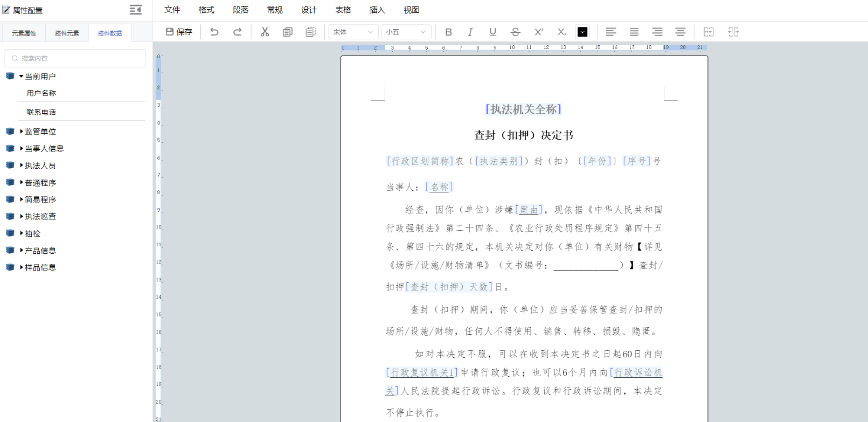Click the Paste clipboard icon
The height and width of the screenshot is (422, 868).
coord(310,32)
